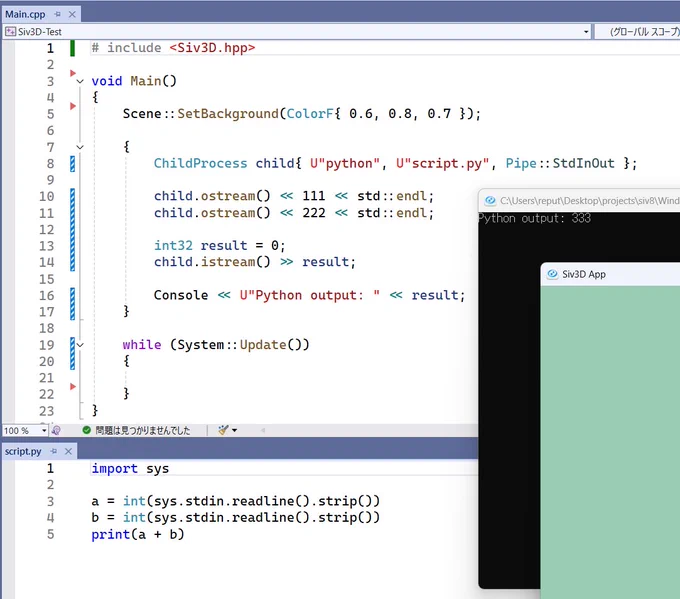This screenshot has width=680, height=599.
Task: Click the ChildProcess type on line 8
Action: click(x=200, y=164)
